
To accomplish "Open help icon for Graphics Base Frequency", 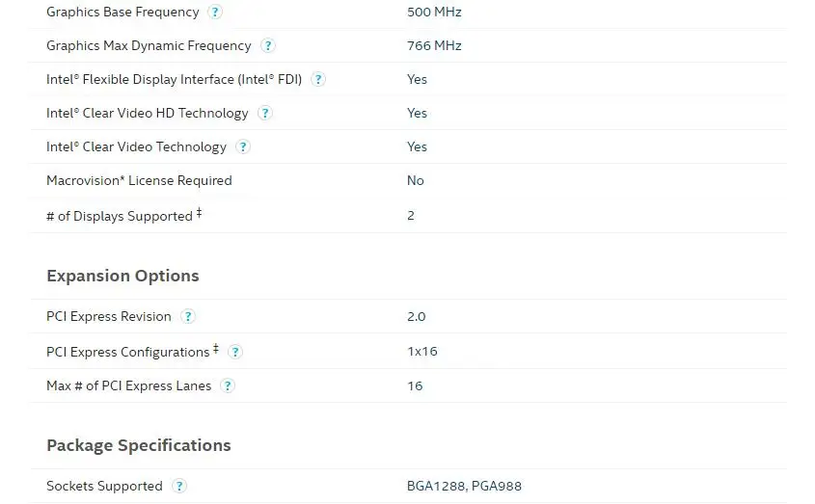I will 215,13.
